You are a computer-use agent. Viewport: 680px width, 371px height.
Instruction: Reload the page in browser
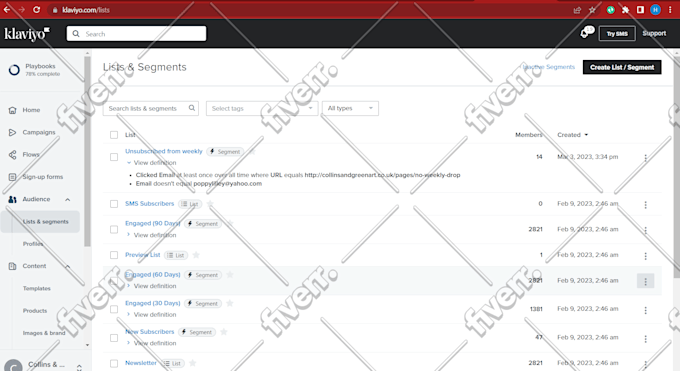[36, 9]
